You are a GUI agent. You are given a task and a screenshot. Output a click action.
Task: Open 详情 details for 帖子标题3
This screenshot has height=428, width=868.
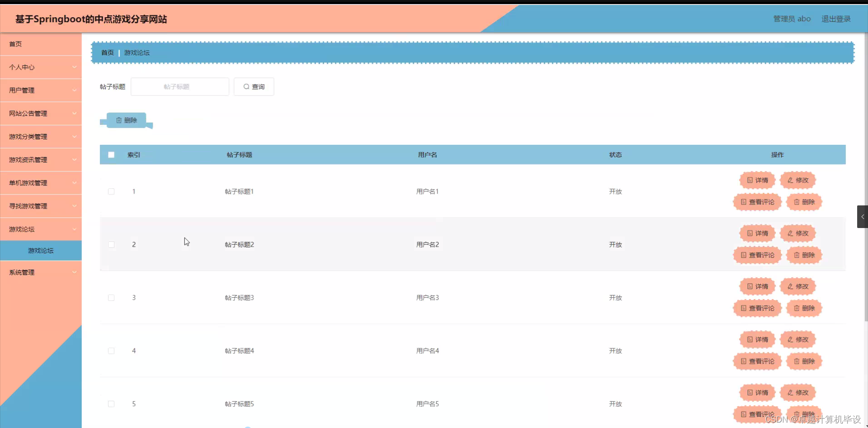[x=756, y=286]
